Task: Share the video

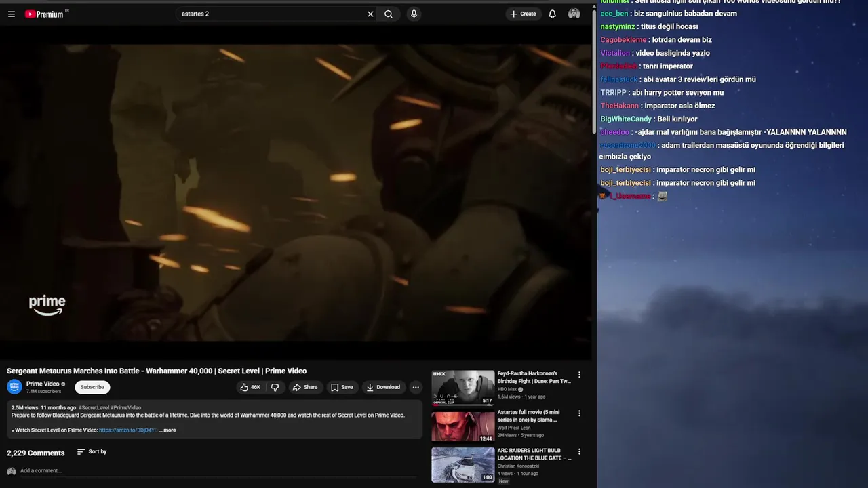Action: (305, 387)
